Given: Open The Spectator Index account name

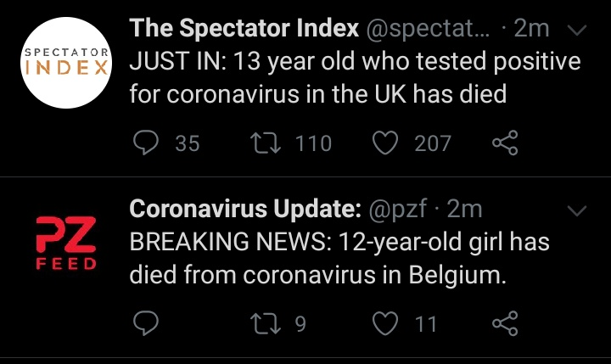Looking at the screenshot, I should click(x=244, y=28).
